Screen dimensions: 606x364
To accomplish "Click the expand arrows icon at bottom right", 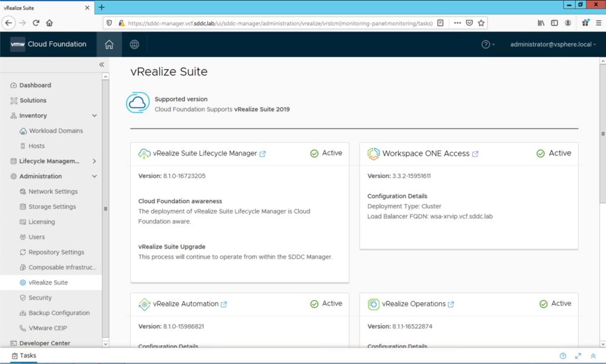I will 578,356.
